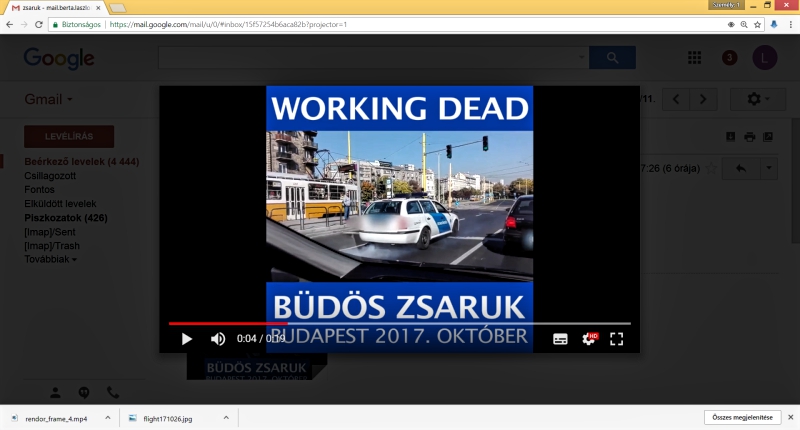Star the message received at 7:26
Image resolution: width=800 pixels, height=430 pixels.
pyautogui.click(x=711, y=168)
